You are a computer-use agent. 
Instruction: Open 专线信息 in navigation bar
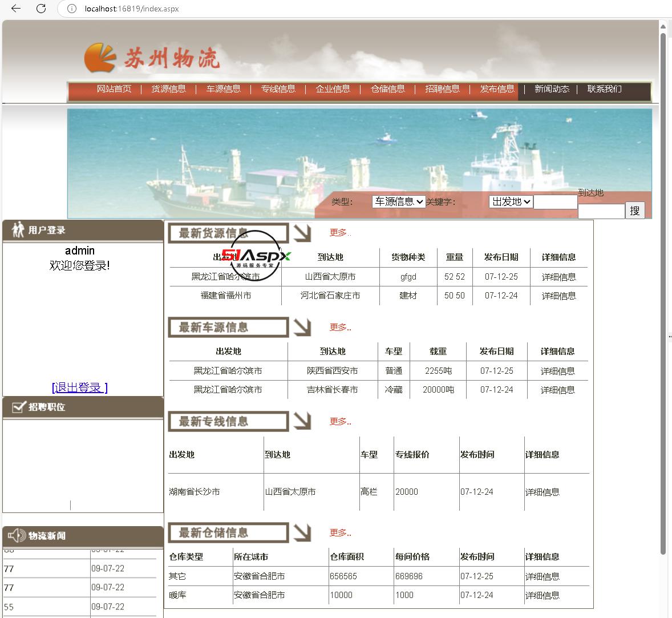pyautogui.click(x=278, y=88)
